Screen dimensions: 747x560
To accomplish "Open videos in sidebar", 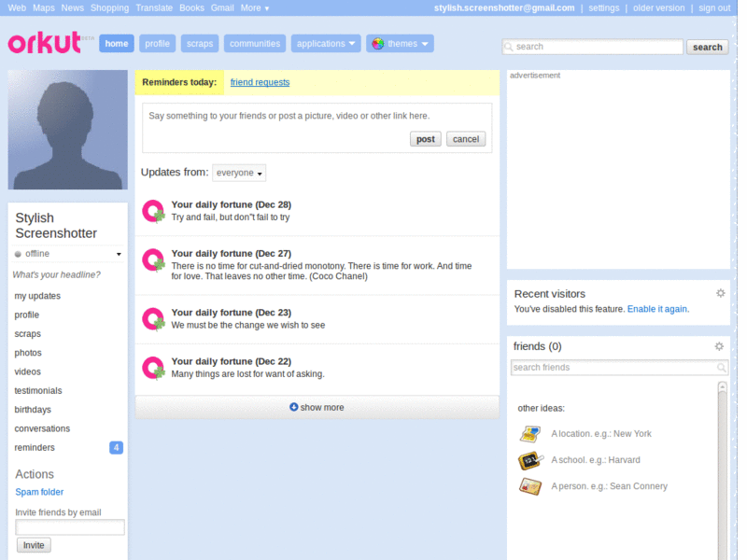I will (28, 371).
